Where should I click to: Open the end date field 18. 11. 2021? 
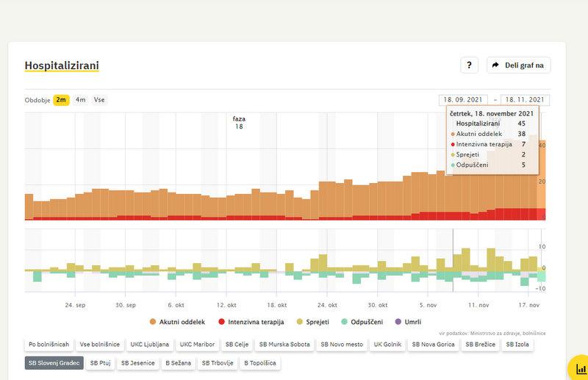click(525, 100)
